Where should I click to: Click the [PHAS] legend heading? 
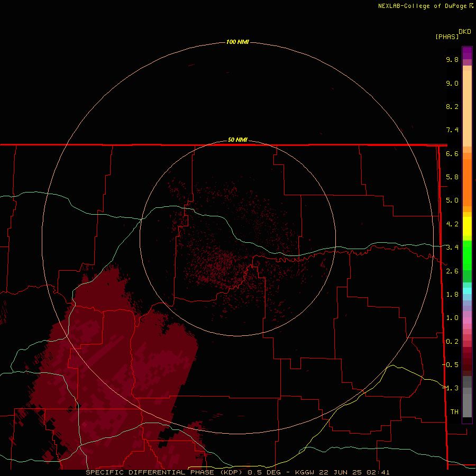pos(447,36)
